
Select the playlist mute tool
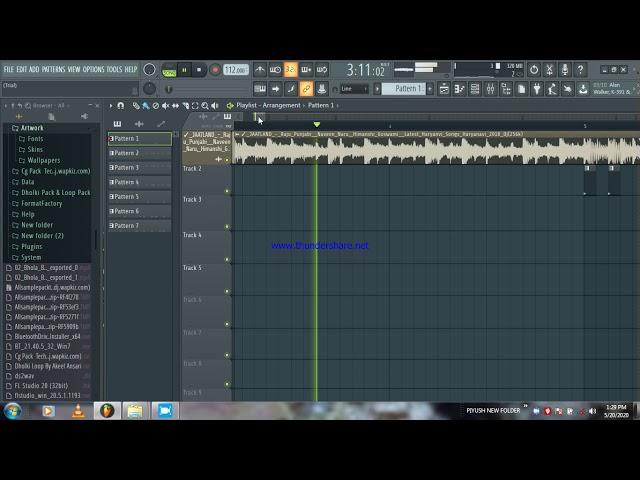165,106
